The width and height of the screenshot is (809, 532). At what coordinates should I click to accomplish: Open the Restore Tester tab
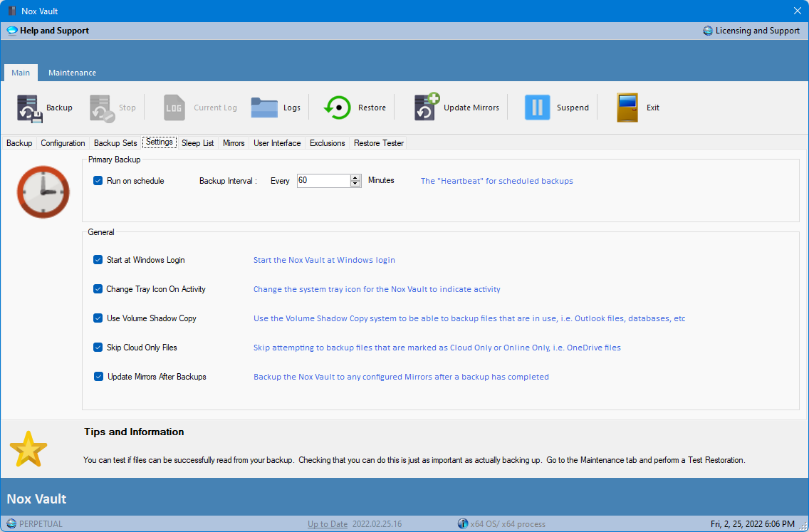click(x=379, y=143)
